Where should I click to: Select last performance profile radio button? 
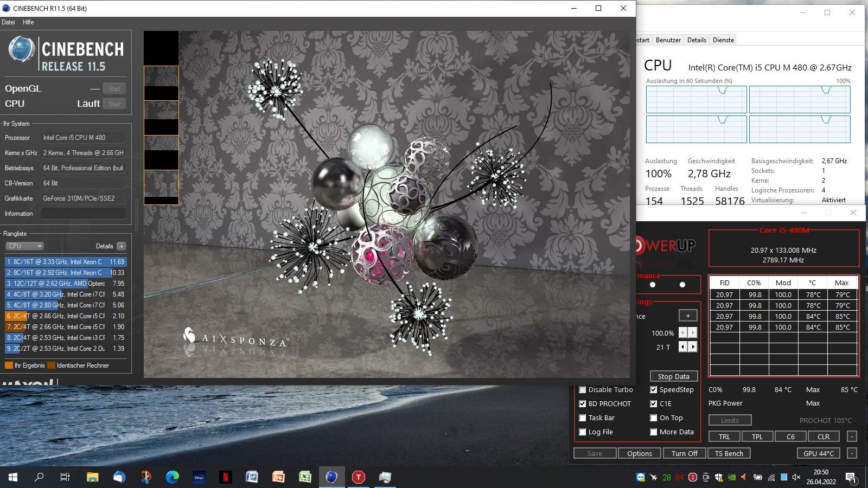click(x=682, y=285)
